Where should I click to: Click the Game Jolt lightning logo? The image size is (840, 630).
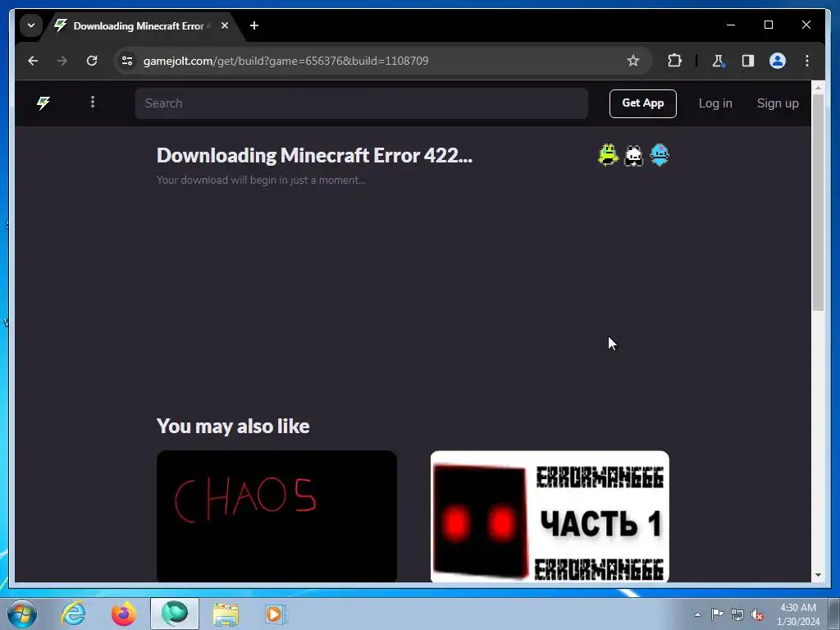(x=43, y=103)
